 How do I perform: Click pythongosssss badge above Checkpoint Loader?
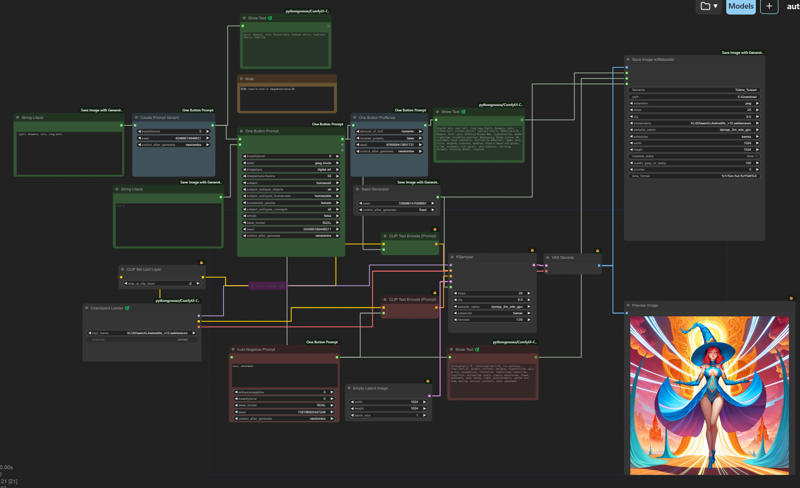point(178,301)
